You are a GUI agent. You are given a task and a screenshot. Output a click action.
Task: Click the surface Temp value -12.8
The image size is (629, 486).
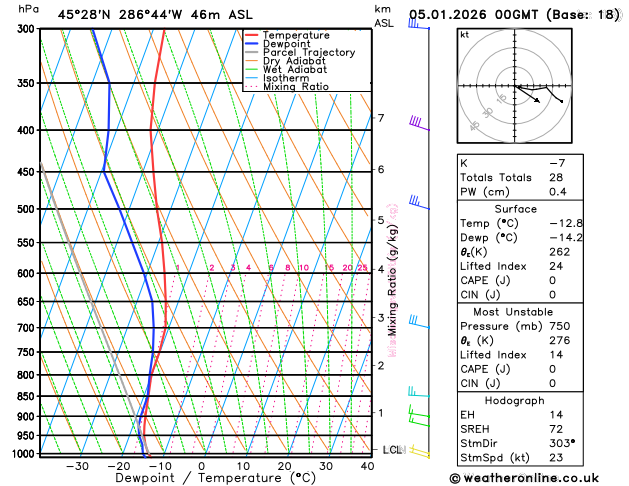coord(566,223)
